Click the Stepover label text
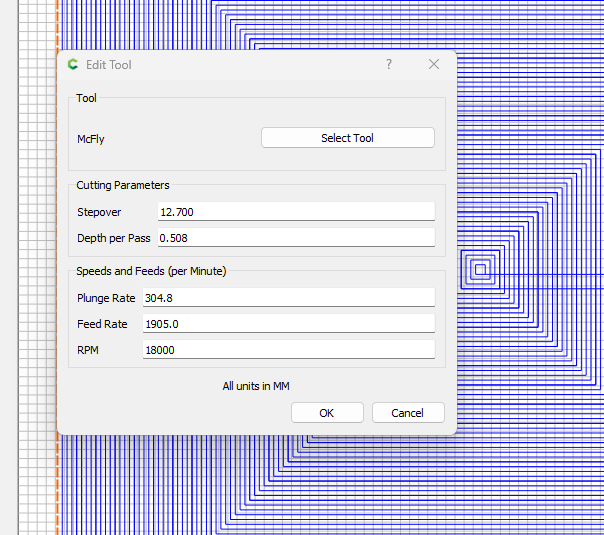 click(x=100, y=212)
